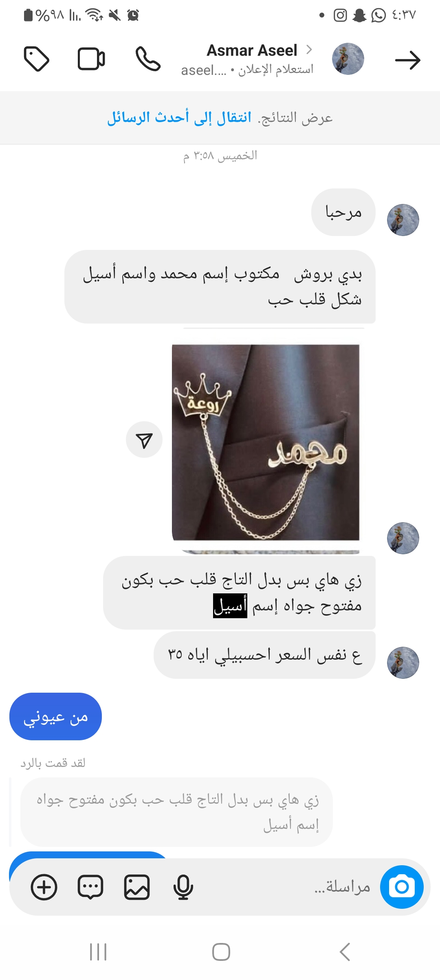
Task: Tap the 'مرحبا' message bubble
Action: (343, 212)
